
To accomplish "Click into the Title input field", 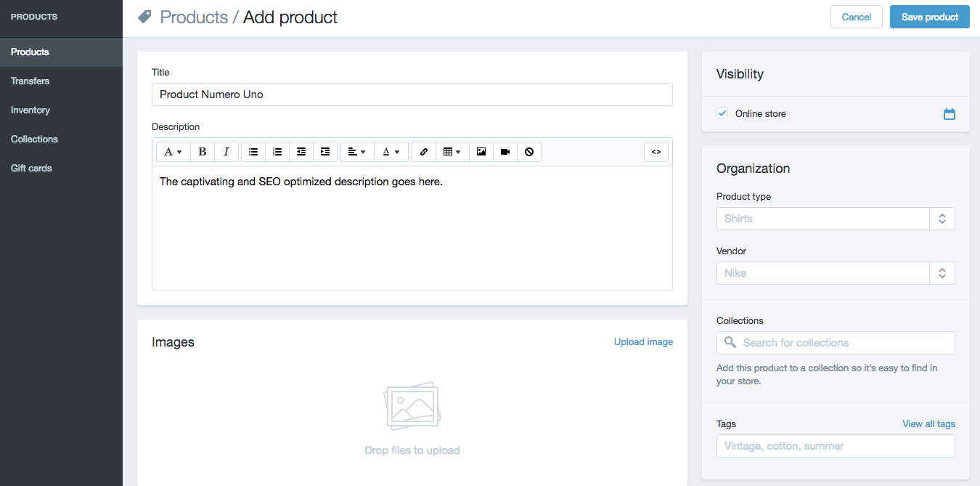I will 412,94.
